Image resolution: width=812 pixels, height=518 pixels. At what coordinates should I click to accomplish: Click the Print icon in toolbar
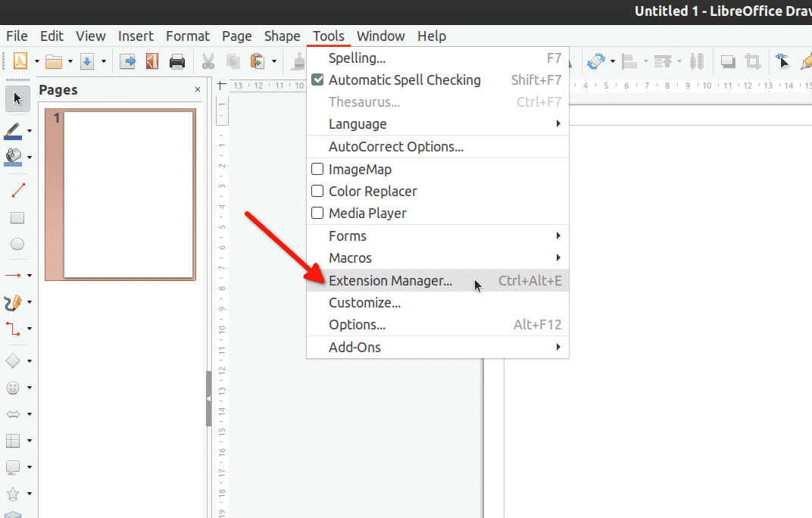coord(176,61)
